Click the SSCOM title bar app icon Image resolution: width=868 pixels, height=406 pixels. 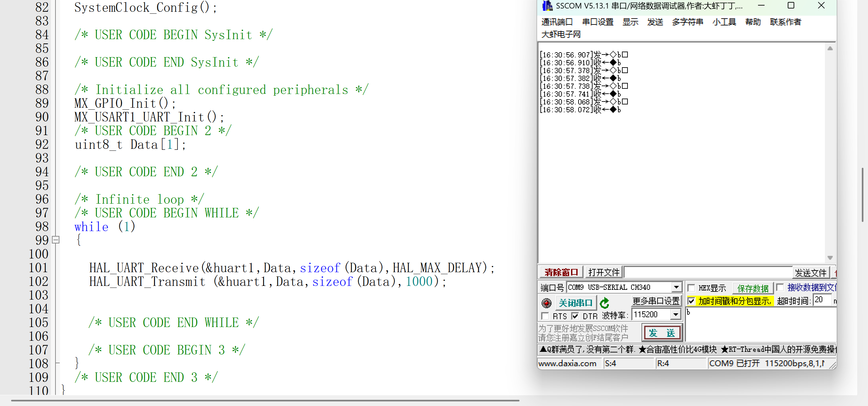[x=547, y=6]
